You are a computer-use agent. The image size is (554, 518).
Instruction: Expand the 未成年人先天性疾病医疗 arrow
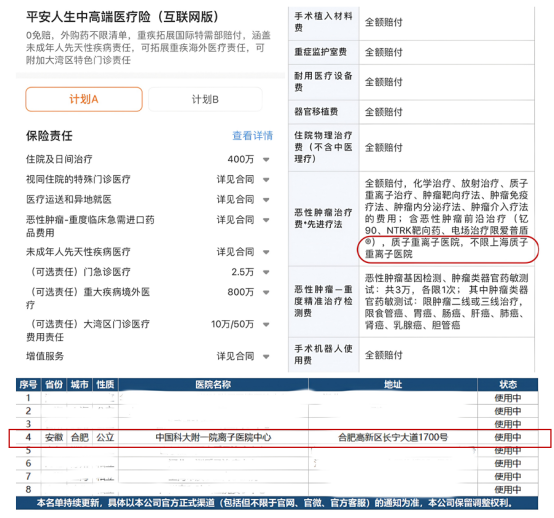point(266,252)
